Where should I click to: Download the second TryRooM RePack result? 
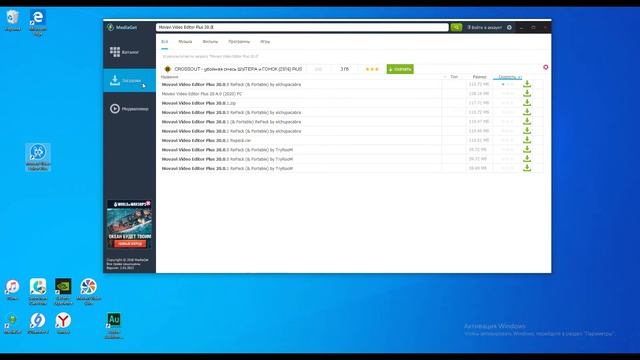[527, 159]
